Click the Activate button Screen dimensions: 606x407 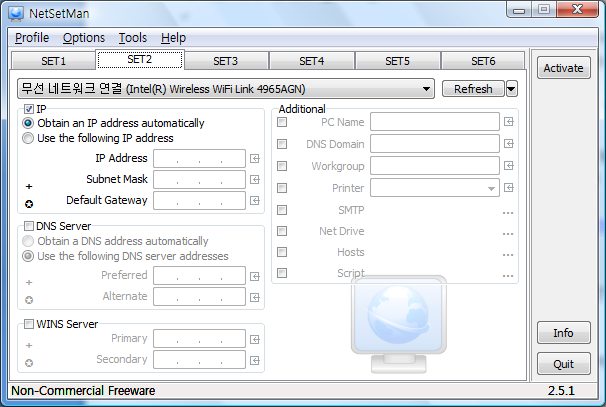coord(563,68)
